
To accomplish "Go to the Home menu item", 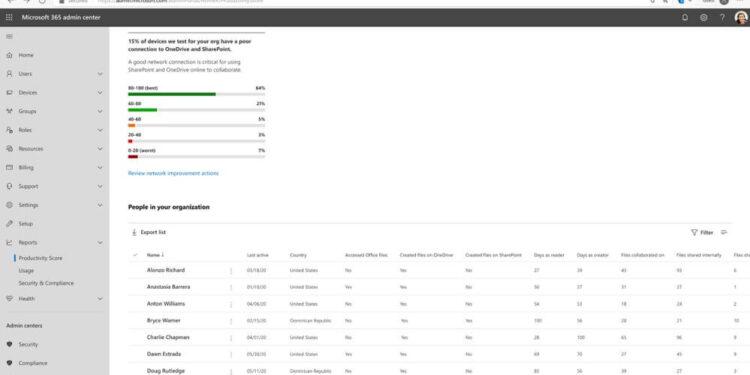I will (26, 55).
